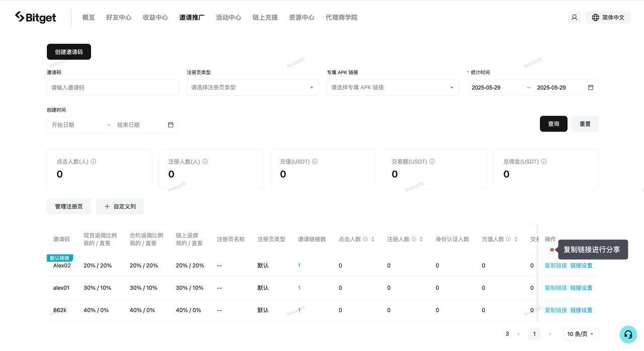Viewport: 644px width, 351px height.
Task: Click info icon next to 点击人数(人)
Action: click(94, 162)
